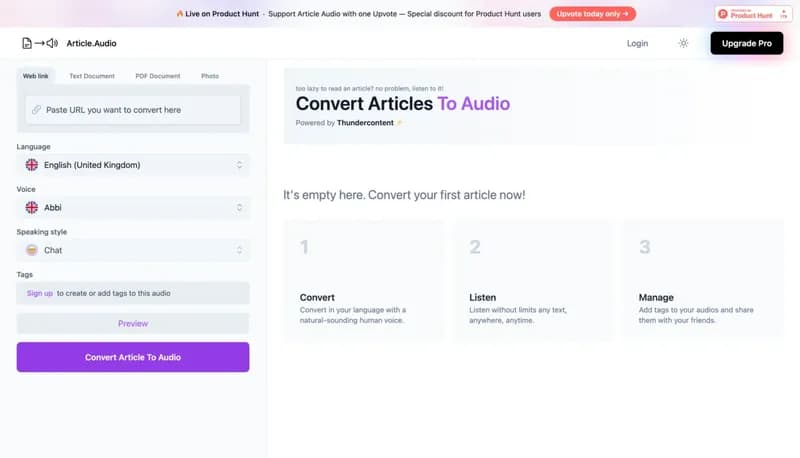Screen dimensions: 800x458
Task: Select the Web link tab
Action: point(35,76)
